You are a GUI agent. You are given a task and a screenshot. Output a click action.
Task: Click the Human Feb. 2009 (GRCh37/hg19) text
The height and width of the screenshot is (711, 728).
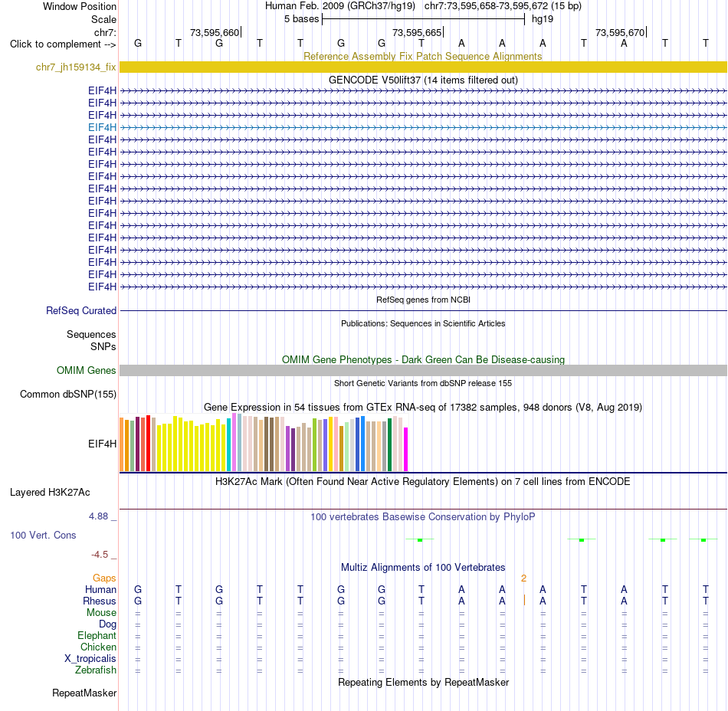[339, 6]
